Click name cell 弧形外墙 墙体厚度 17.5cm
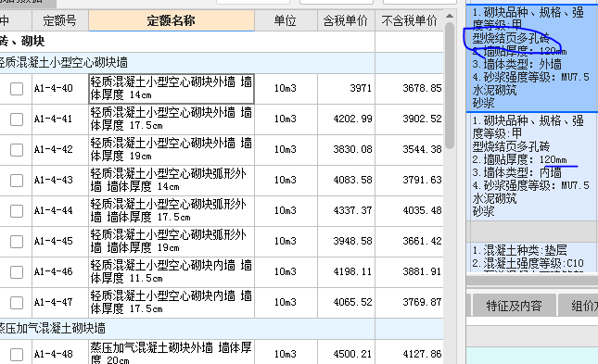The height and width of the screenshot is (364, 598). point(172,211)
